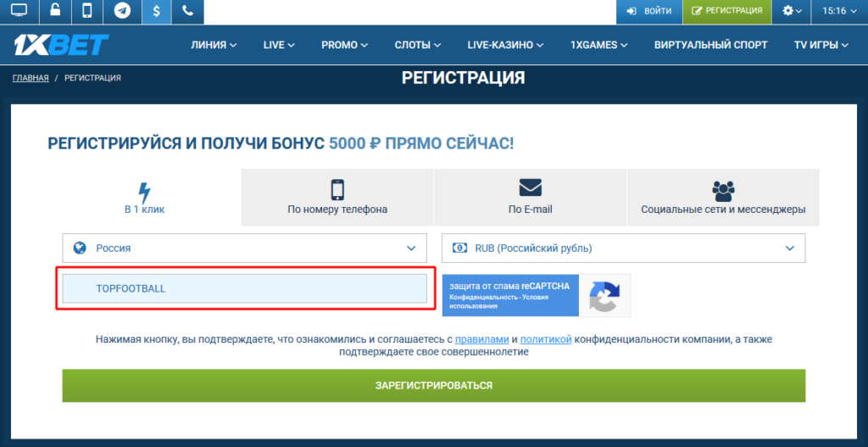Click the reCAPTCHA spam protection widget
Viewport: 868px width, 447px height.
click(x=536, y=294)
